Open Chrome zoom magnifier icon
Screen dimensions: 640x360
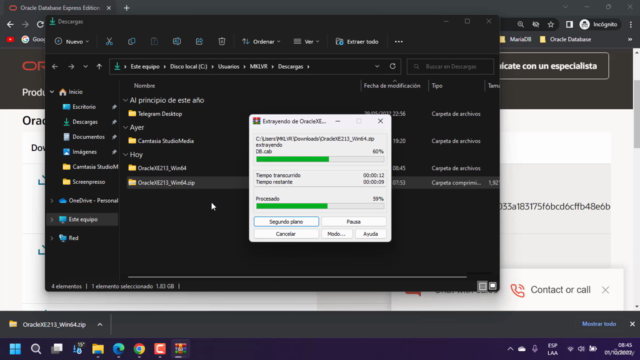[x=520, y=24]
